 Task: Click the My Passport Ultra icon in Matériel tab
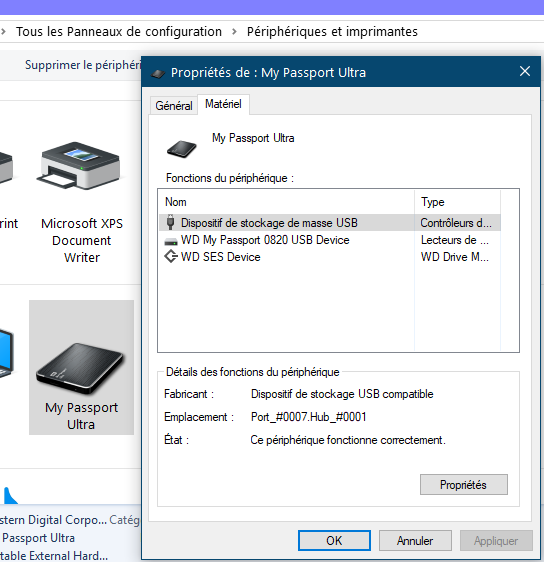coord(182,148)
